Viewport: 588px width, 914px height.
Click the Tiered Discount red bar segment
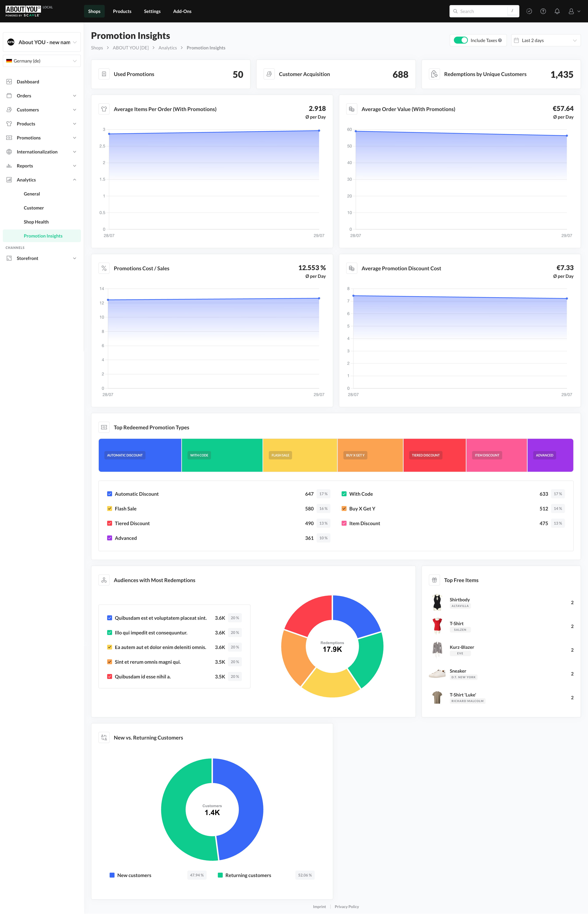coord(434,455)
